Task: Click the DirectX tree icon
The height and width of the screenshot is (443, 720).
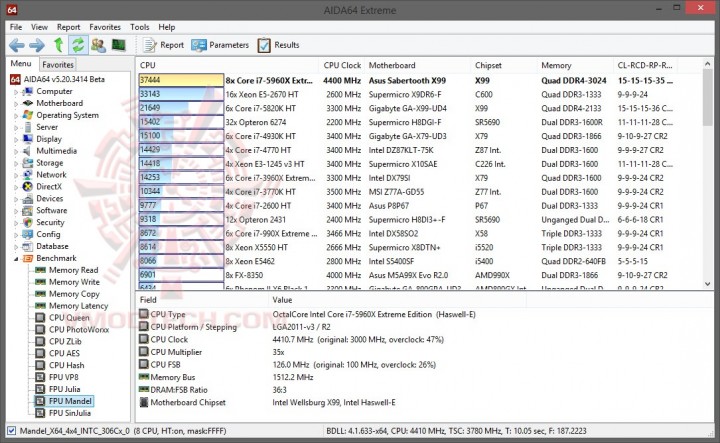Action: pos(28,186)
